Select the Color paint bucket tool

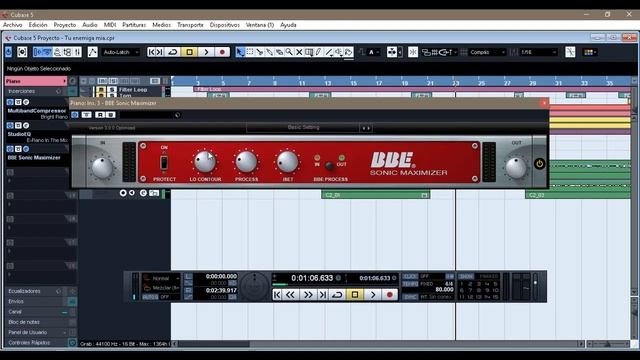coord(349,52)
